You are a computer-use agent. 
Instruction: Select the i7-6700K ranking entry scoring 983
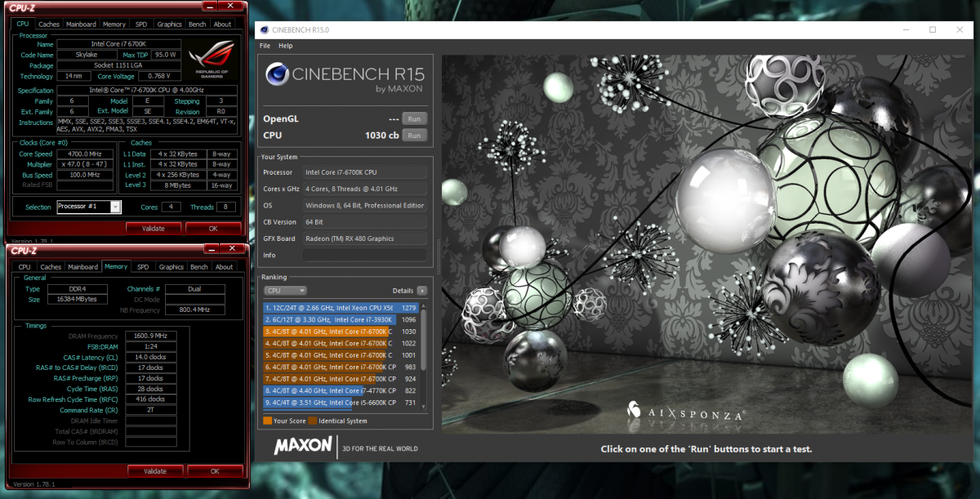click(341, 368)
